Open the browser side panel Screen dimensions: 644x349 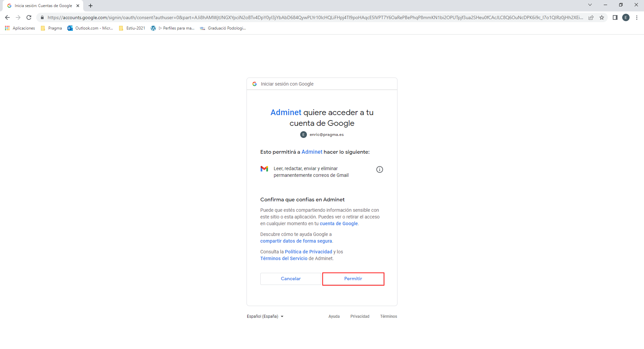(x=615, y=17)
